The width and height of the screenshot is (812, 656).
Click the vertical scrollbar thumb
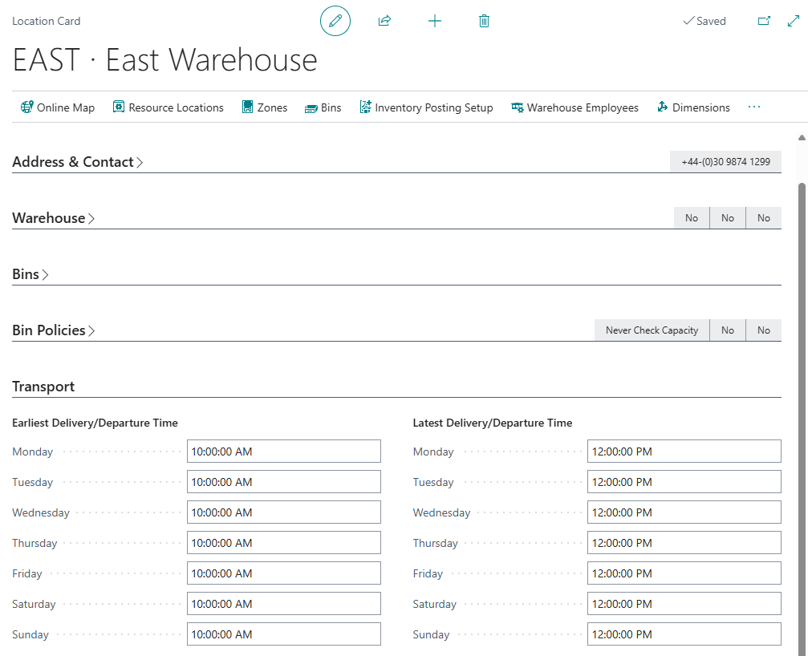tap(802, 401)
